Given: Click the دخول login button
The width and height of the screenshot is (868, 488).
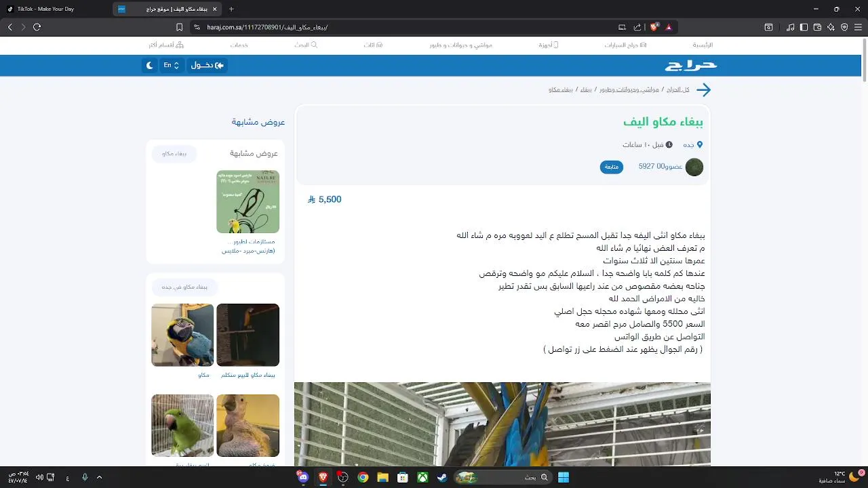Looking at the screenshot, I should (207, 65).
